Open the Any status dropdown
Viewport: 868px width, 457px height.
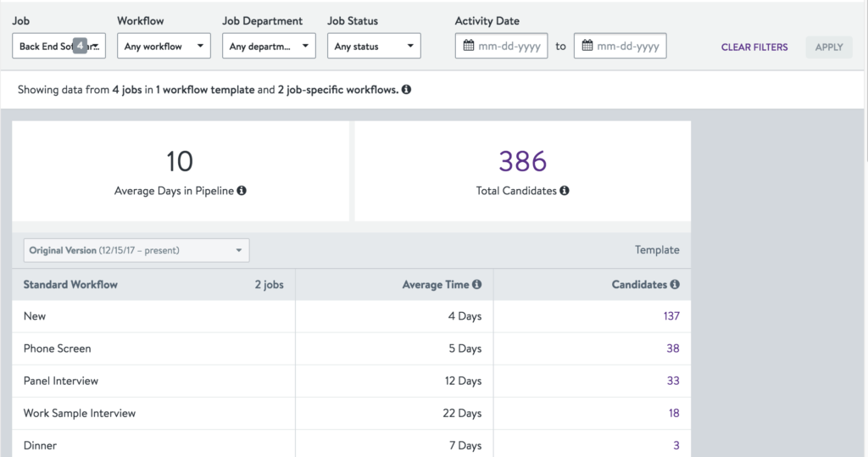point(374,46)
